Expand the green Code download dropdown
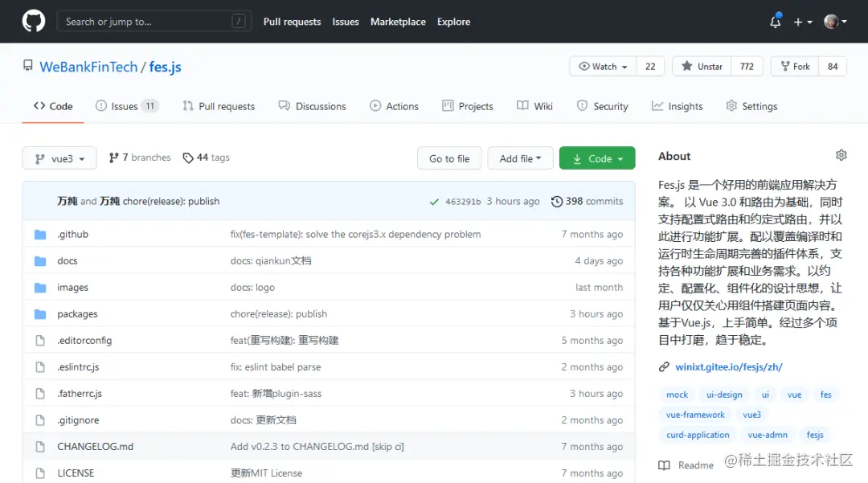The height and width of the screenshot is (483, 868). (596, 158)
